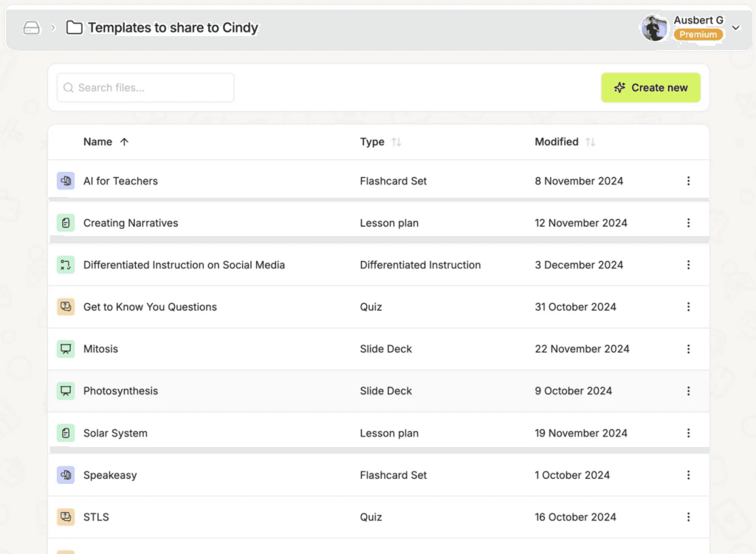Click the Flashcard Set type in Speakeasy row
The width and height of the screenshot is (756, 554).
click(393, 475)
